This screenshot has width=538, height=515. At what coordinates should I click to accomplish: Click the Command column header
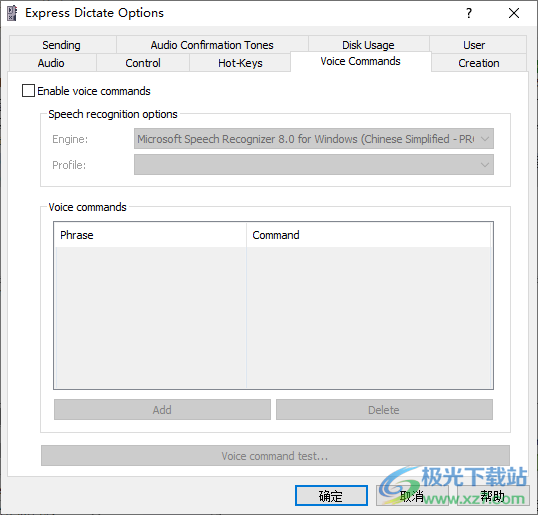[x=369, y=235]
